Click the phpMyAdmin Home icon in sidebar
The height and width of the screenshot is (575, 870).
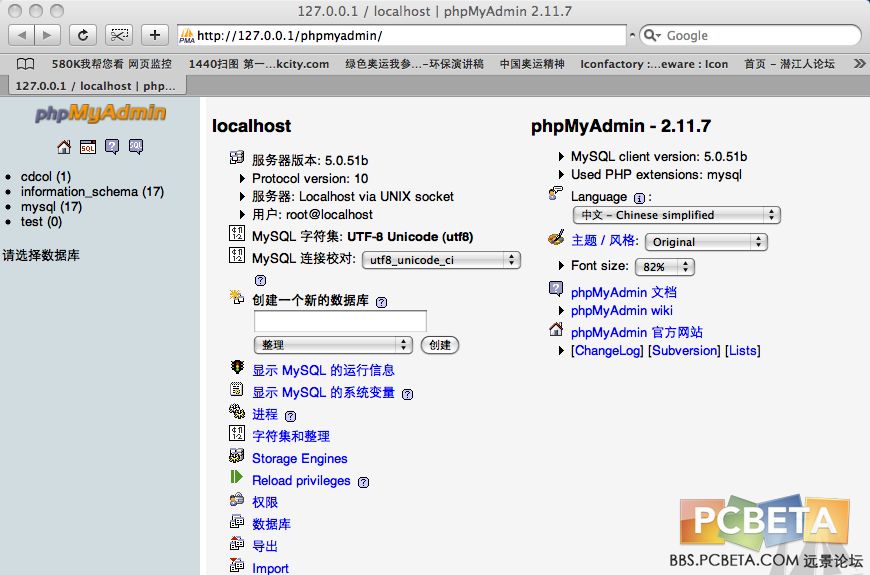pyautogui.click(x=64, y=147)
